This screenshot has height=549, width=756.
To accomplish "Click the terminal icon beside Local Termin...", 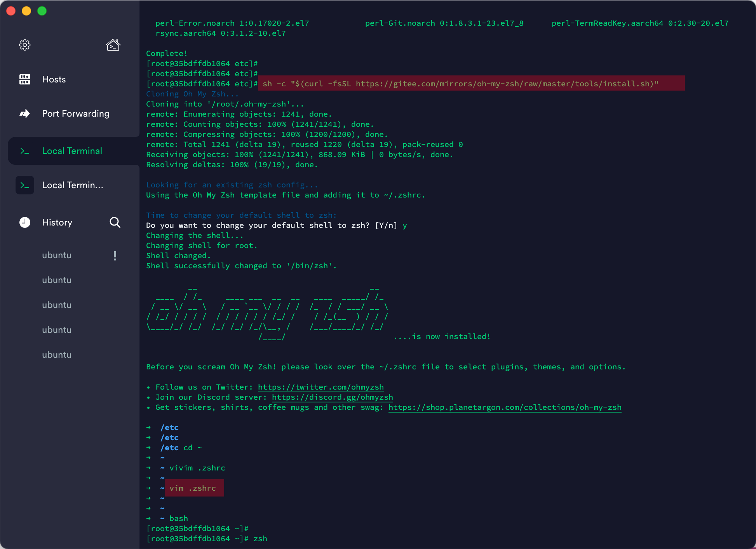I will (24, 185).
